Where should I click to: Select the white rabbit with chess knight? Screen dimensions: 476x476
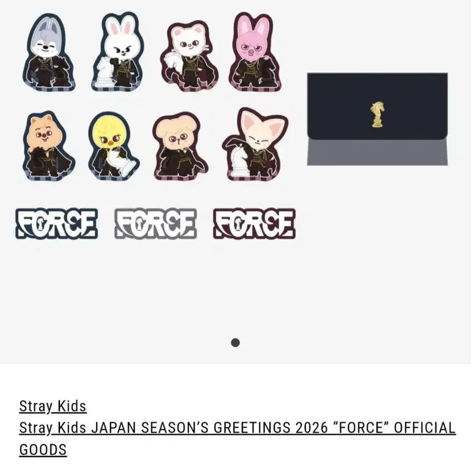[117, 52]
